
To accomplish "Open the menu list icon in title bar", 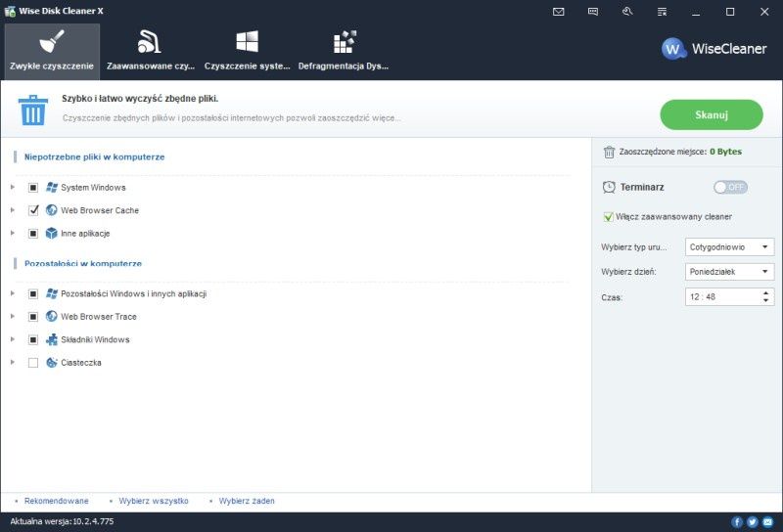I will (x=662, y=12).
